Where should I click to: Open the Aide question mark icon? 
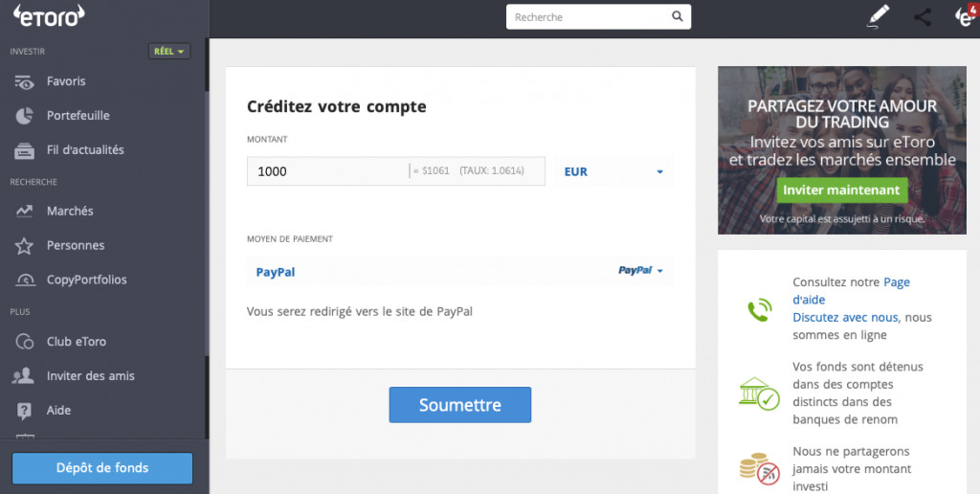[24, 411]
